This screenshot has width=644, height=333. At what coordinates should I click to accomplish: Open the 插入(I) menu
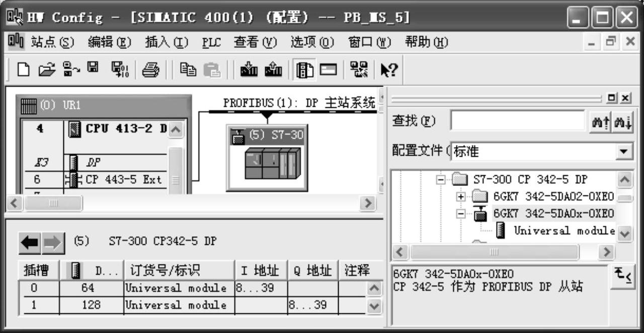[x=166, y=43]
